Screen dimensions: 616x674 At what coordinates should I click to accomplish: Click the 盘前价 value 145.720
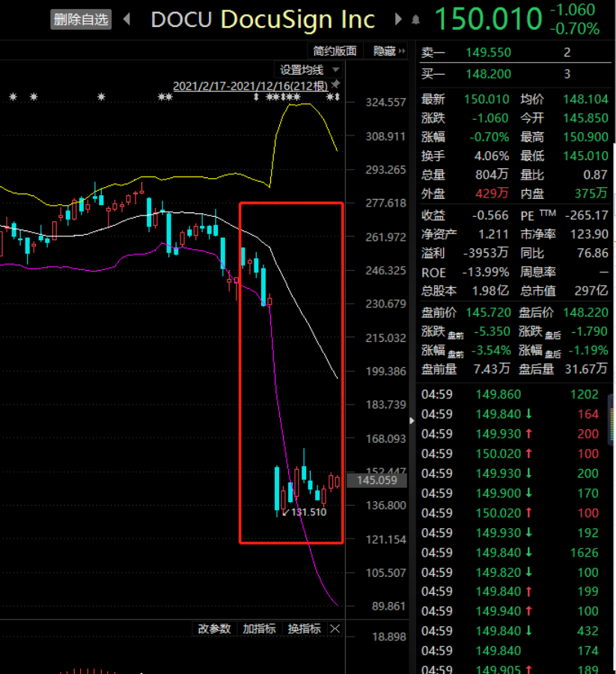[x=488, y=313]
